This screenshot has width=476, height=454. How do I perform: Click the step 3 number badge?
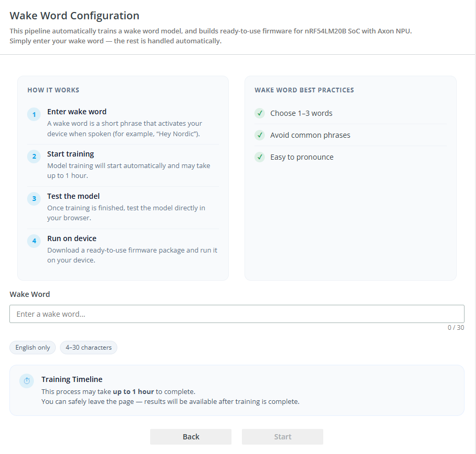tap(34, 199)
